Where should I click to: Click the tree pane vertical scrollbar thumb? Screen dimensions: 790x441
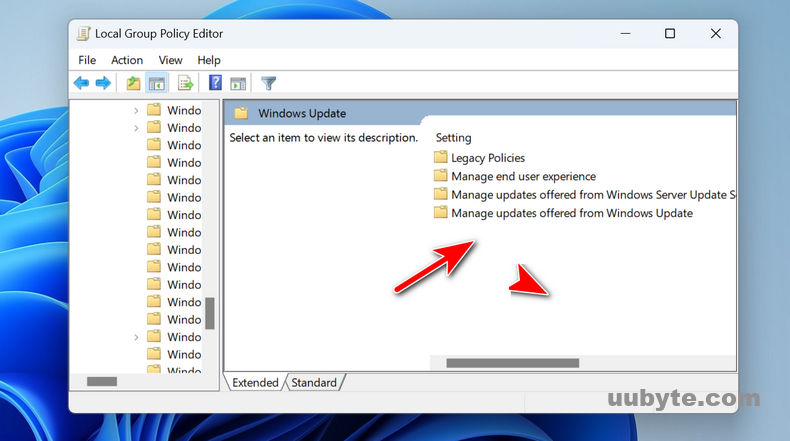pos(210,313)
